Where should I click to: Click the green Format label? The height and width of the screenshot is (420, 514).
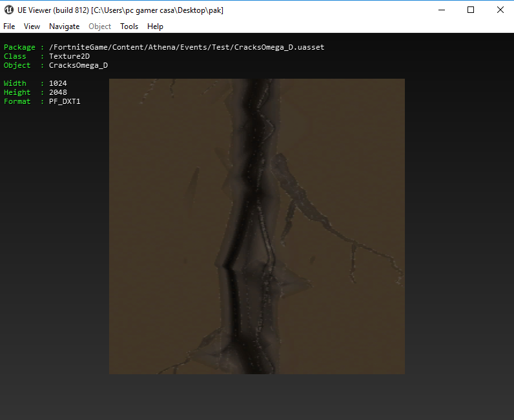[x=17, y=101]
